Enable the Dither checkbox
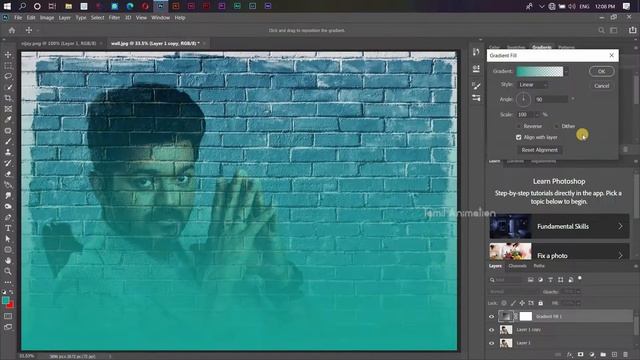This screenshot has width=640, height=360. click(557, 126)
